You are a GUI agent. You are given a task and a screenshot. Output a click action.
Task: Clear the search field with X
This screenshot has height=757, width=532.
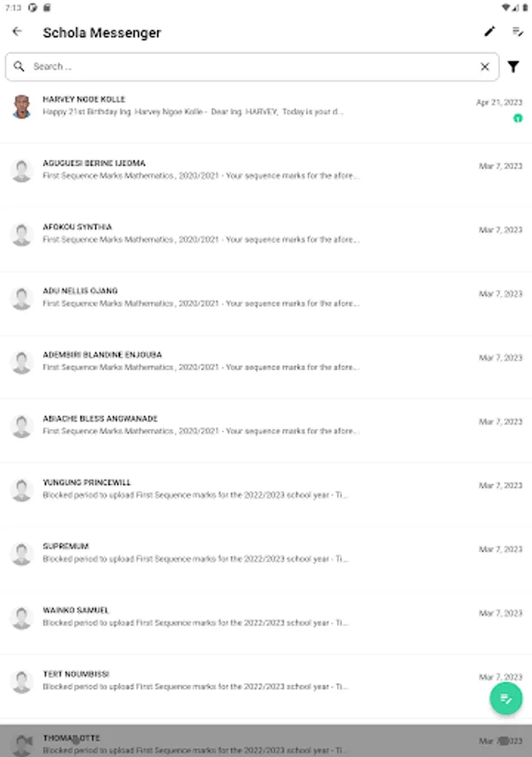485,66
